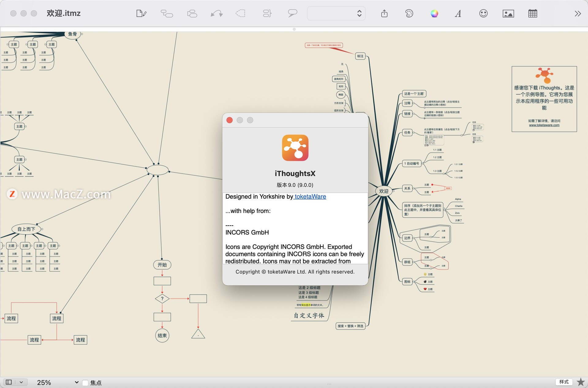
Task: Select the 1 自动编号 topic node
Action: click(x=412, y=163)
